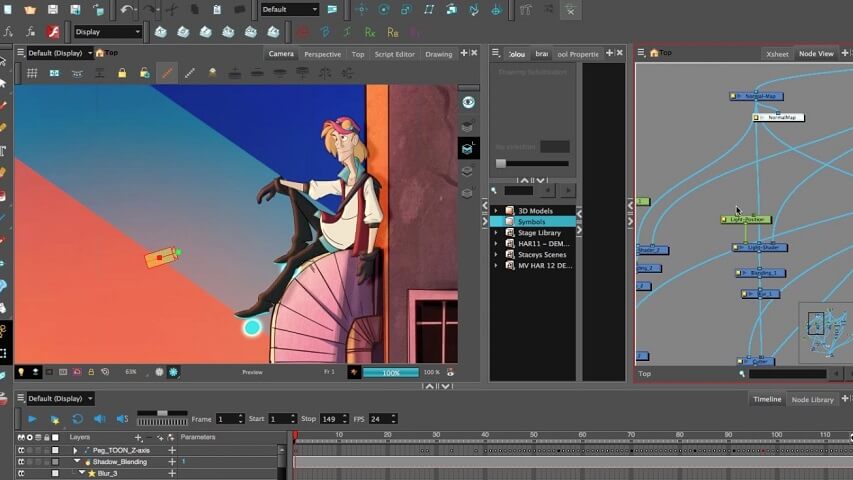Screen dimensions: 853x480
Task: Click the Unlock padlock icon in Camera toolbar
Action: (144, 73)
